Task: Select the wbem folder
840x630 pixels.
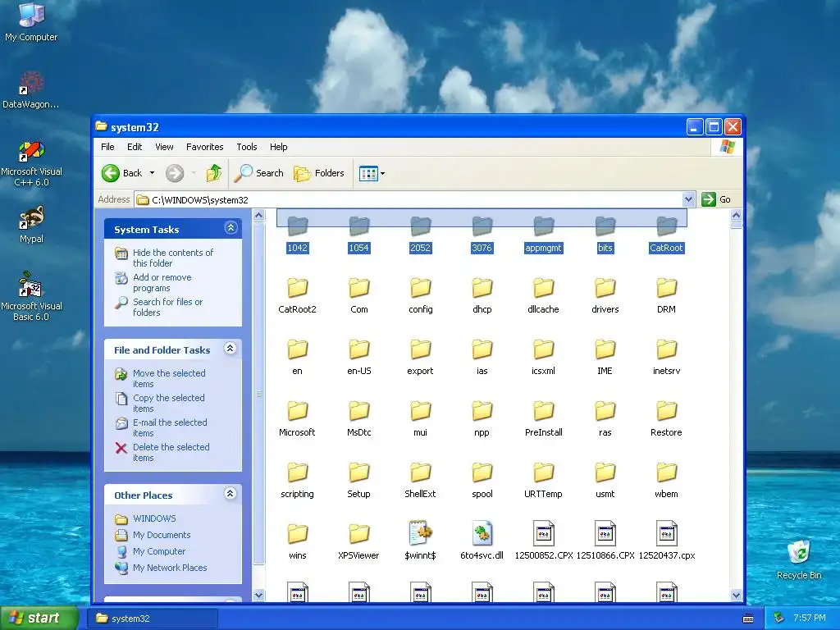Action: (x=666, y=479)
